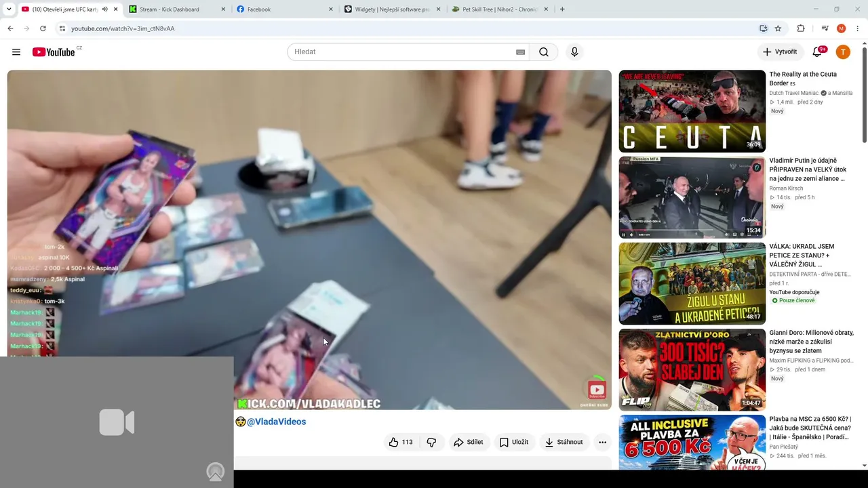Open the Ceuta Border video thumbnail
This screenshot has width=868, height=488.
pos(692,111)
